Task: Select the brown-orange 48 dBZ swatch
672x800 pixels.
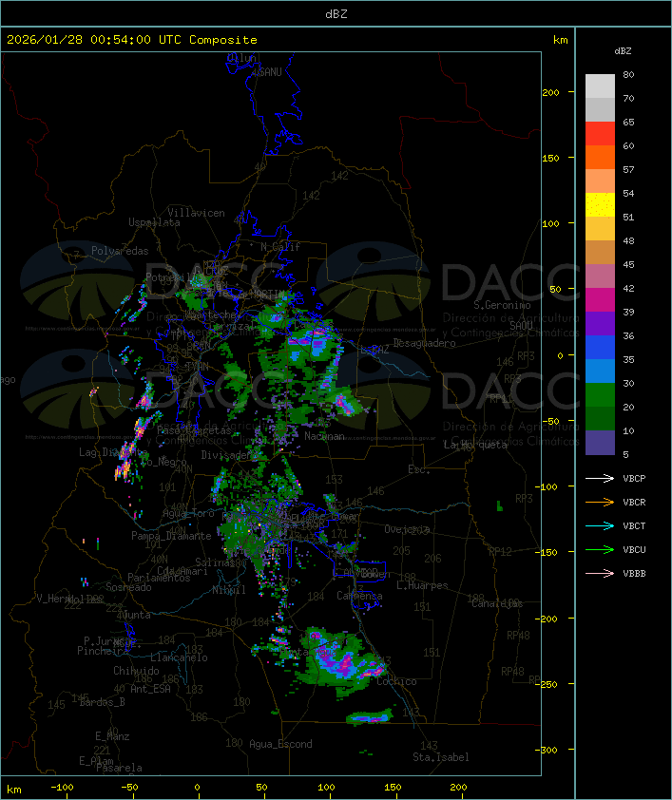Action: tap(600, 253)
